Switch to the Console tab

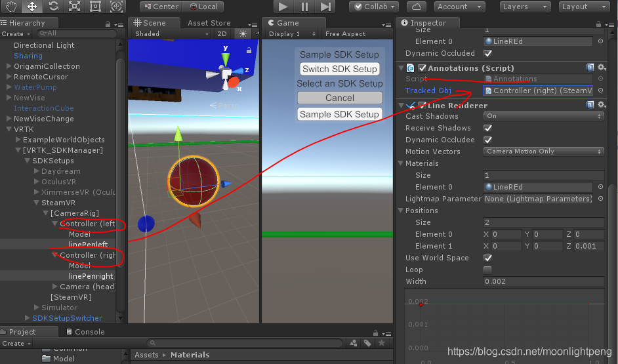point(86,332)
